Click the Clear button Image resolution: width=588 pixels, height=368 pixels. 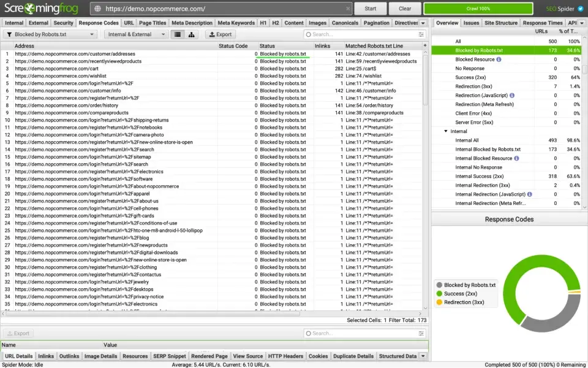[405, 9]
